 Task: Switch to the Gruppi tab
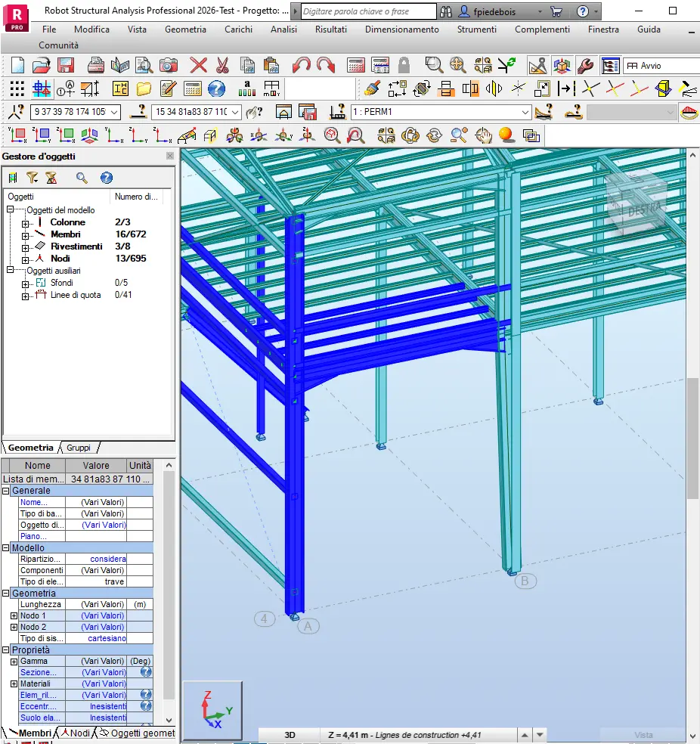coord(79,448)
